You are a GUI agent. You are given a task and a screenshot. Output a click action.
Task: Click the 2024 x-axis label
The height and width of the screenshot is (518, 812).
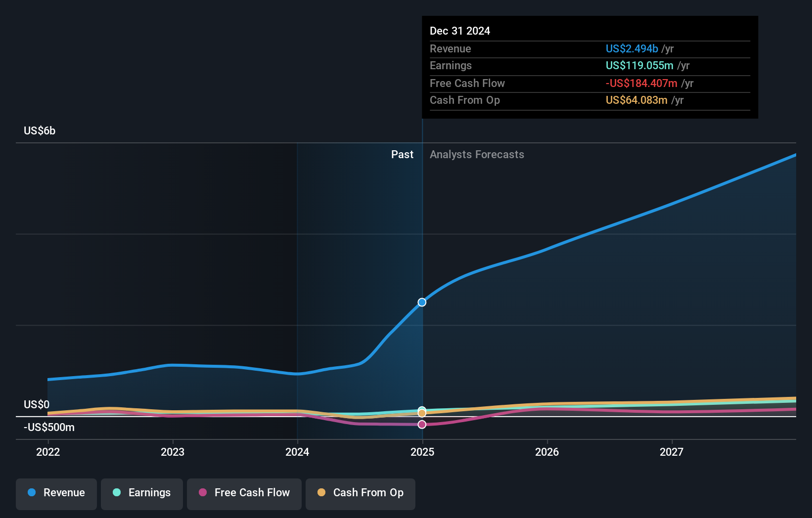pyautogui.click(x=297, y=452)
